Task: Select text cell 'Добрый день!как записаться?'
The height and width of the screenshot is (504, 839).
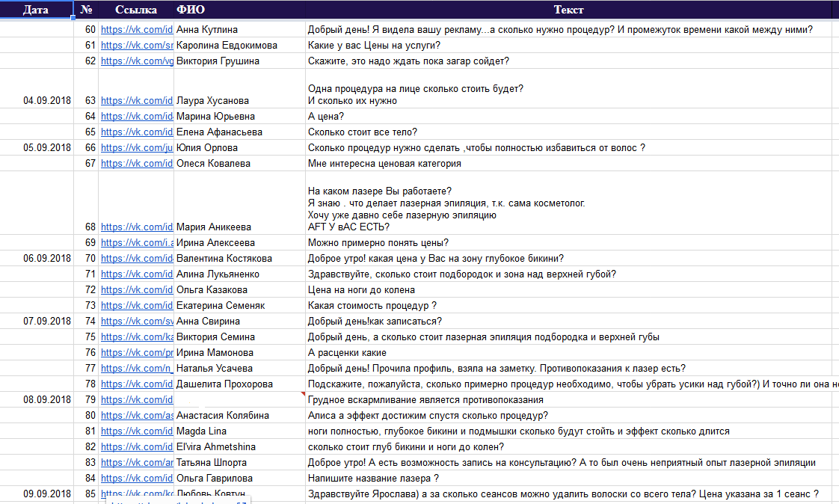Action: (x=569, y=321)
